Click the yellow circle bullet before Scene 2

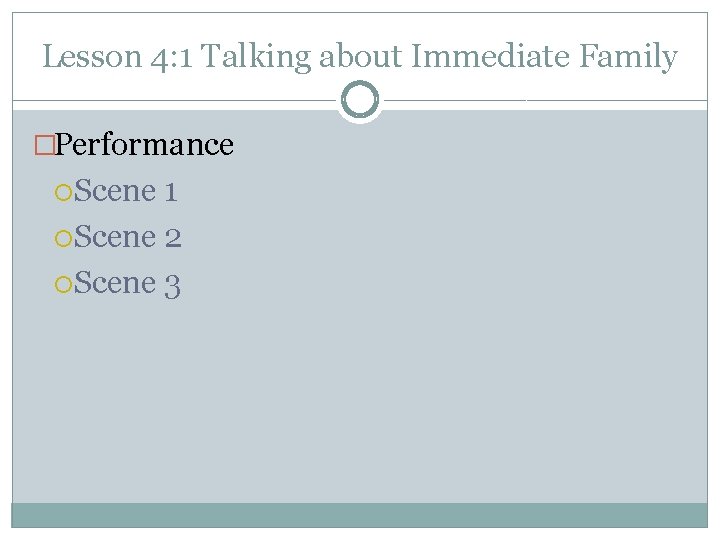click(63, 238)
